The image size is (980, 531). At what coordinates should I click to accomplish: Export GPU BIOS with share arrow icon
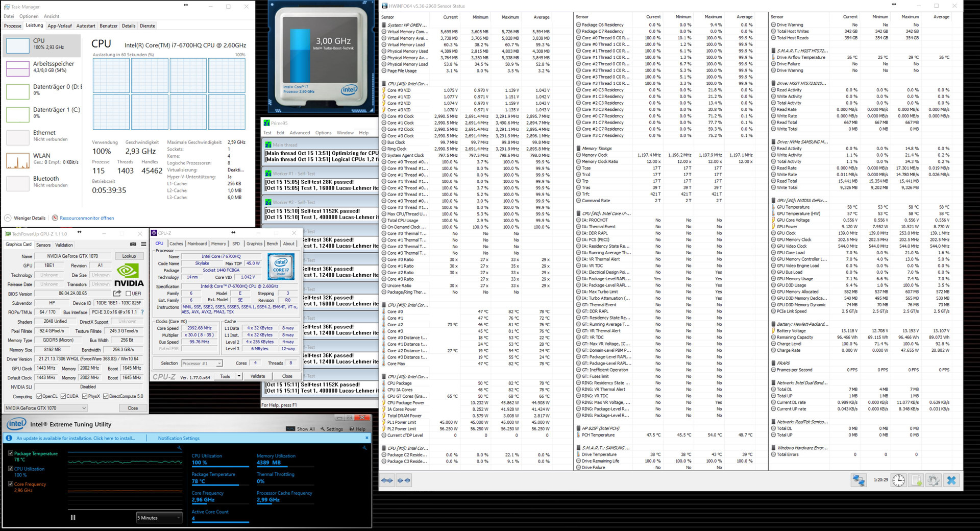[117, 293]
